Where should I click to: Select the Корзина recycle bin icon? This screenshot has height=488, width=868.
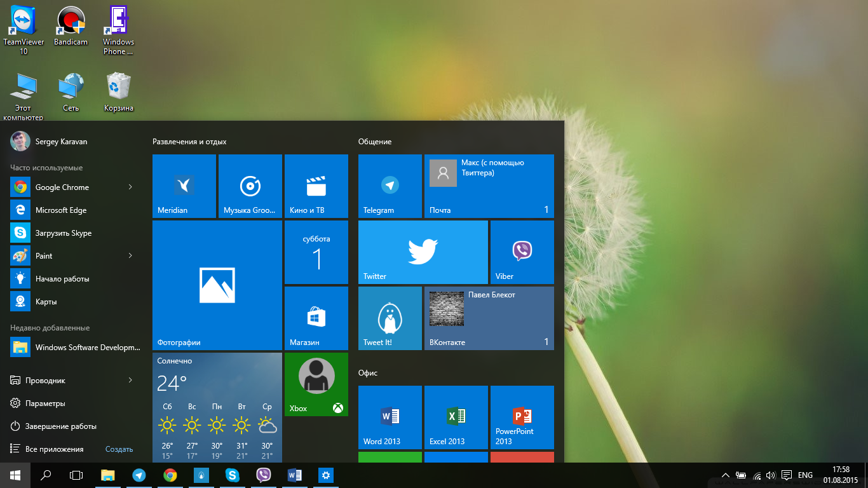[x=119, y=92]
